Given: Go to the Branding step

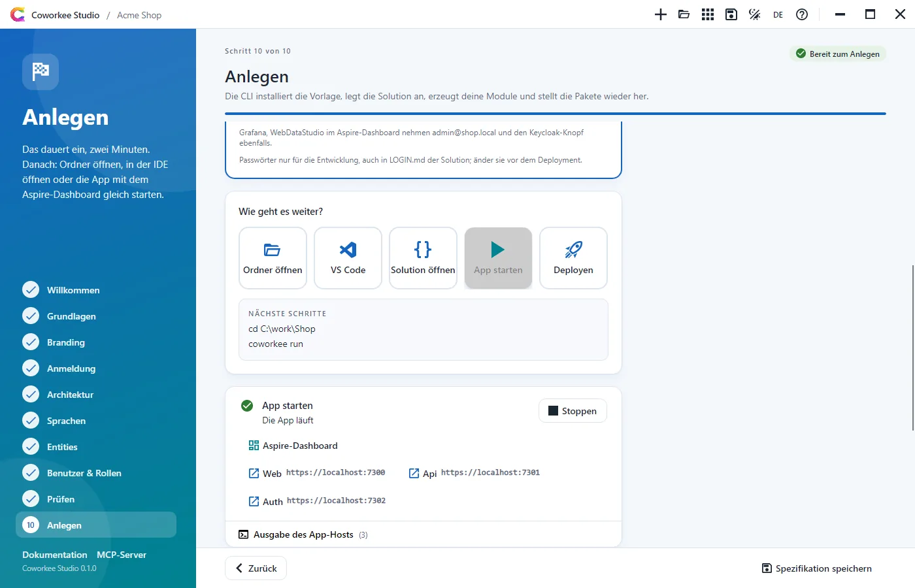Looking at the screenshot, I should (96, 342).
